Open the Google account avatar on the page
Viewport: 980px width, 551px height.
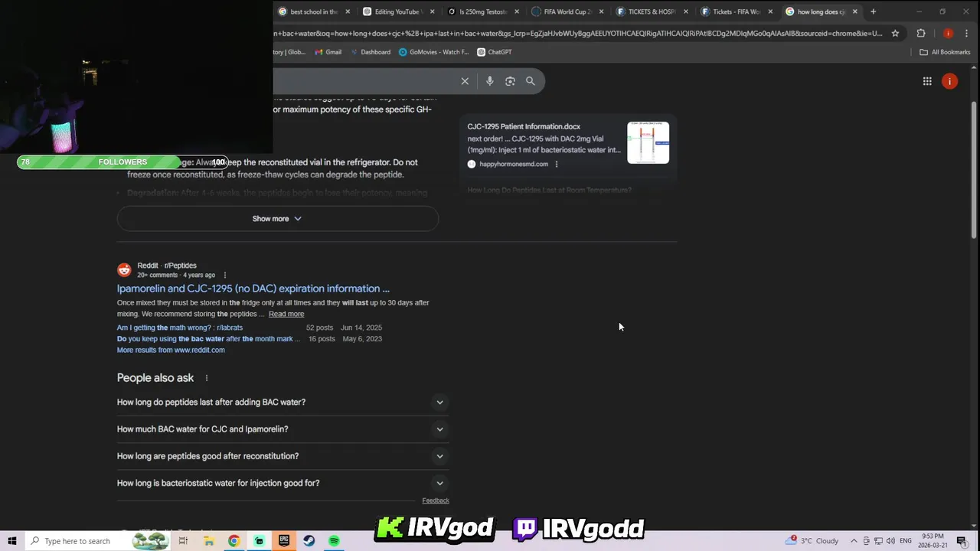pyautogui.click(x=949, y=81)
